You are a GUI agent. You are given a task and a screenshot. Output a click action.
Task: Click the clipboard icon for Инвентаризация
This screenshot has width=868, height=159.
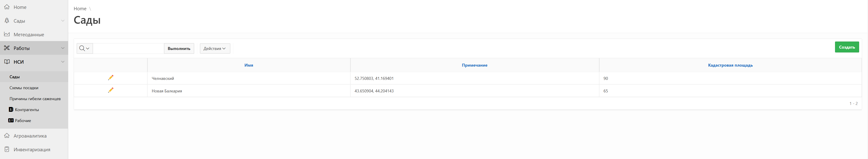point(7,149)
